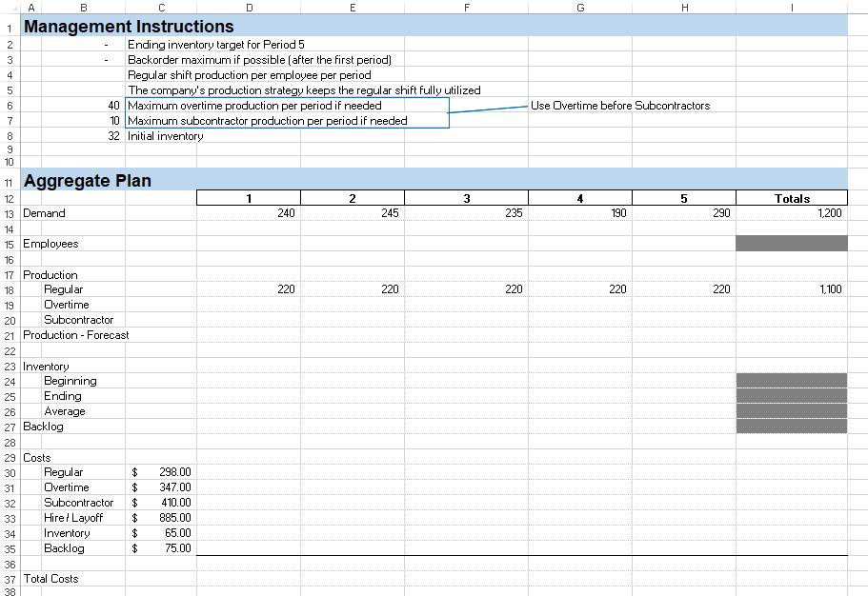868x596 pixels.
Task: Select the cell containing 40 maximum overtime
Action: click(x=112, y=106)
